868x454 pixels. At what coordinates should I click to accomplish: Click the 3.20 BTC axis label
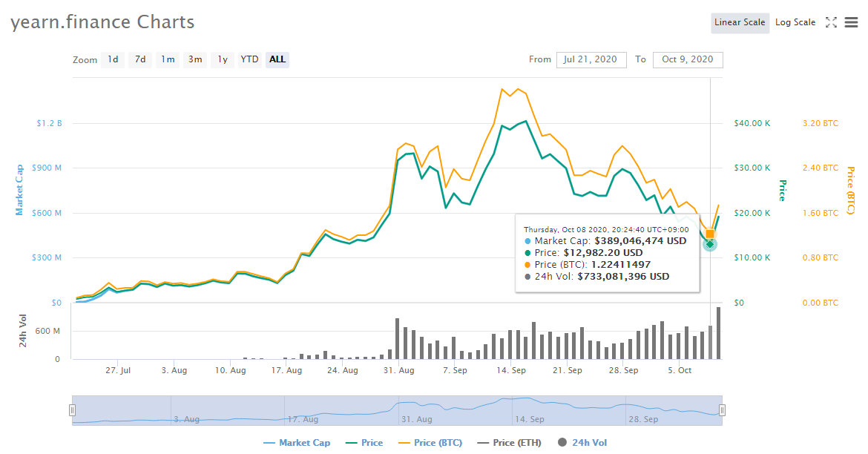tap(821, 123)
